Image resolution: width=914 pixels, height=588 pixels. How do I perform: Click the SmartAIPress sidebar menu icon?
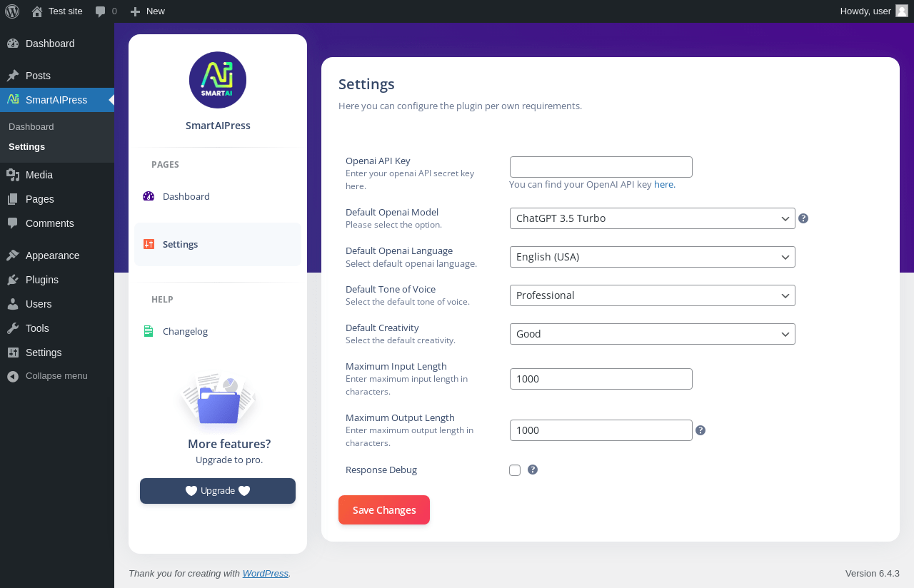click(x=13, y=100)
